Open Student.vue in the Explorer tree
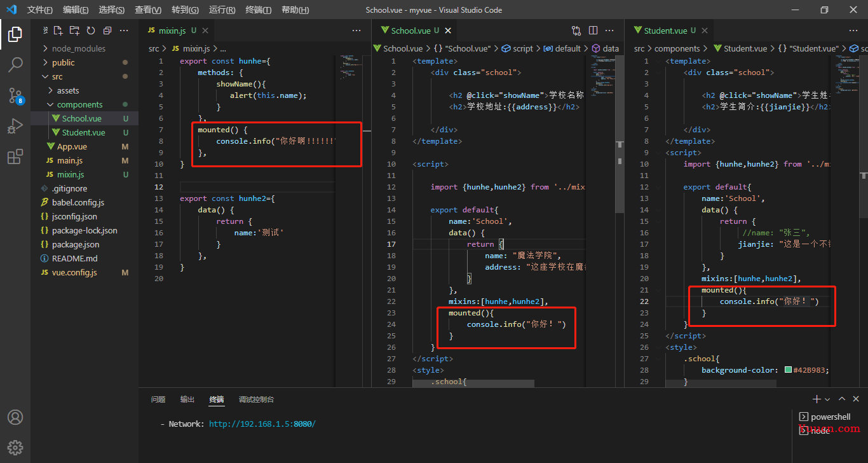Image resolution: width=868 pixels, height=463 pixels. [85, 132]
